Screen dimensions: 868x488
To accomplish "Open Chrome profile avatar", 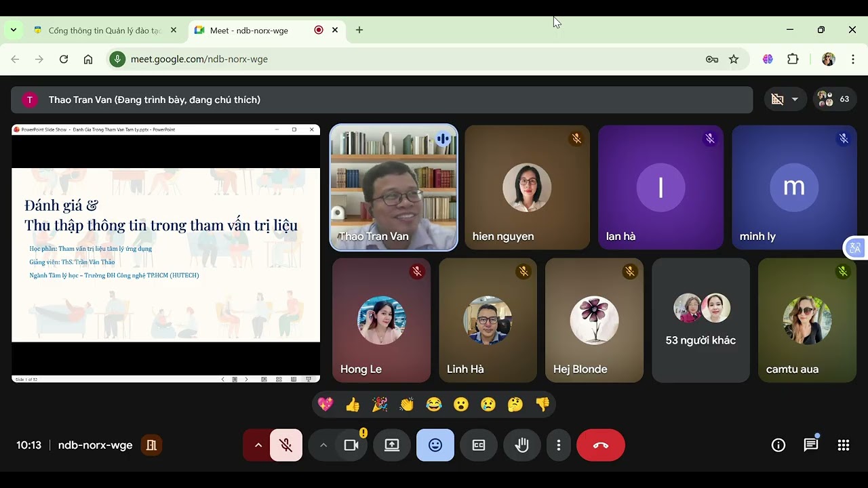I will click(x=828, y=60).
